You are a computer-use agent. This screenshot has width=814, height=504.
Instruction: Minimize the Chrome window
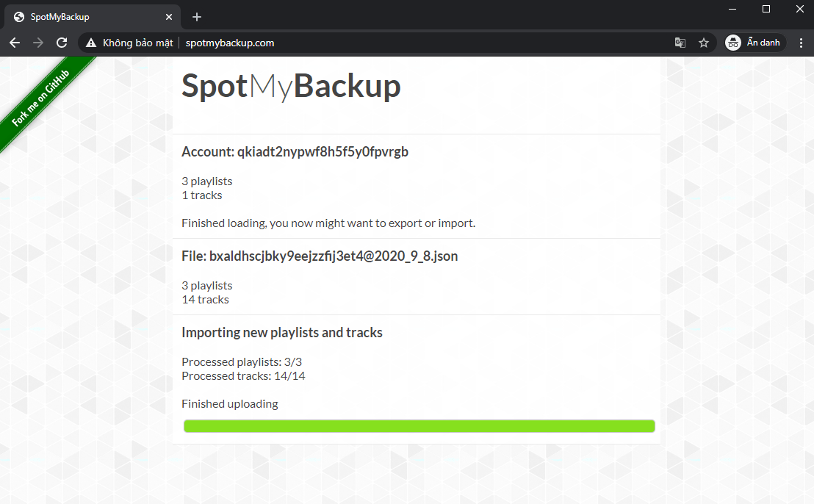click(x=732, y=9)
